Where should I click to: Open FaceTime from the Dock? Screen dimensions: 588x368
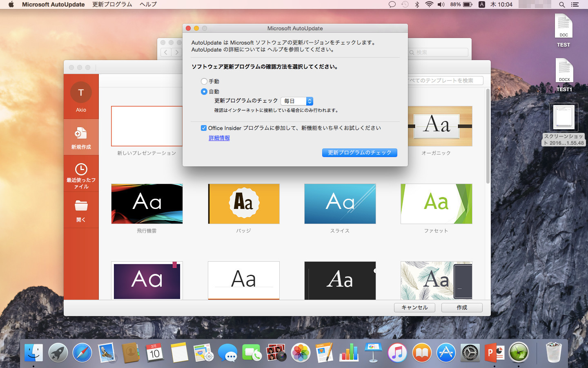[x=252, y=352]
